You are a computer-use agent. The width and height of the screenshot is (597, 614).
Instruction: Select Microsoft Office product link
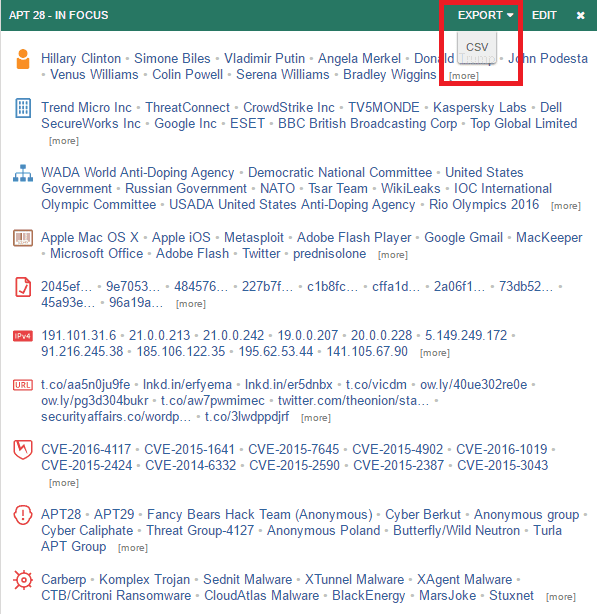tap(97, 253)
